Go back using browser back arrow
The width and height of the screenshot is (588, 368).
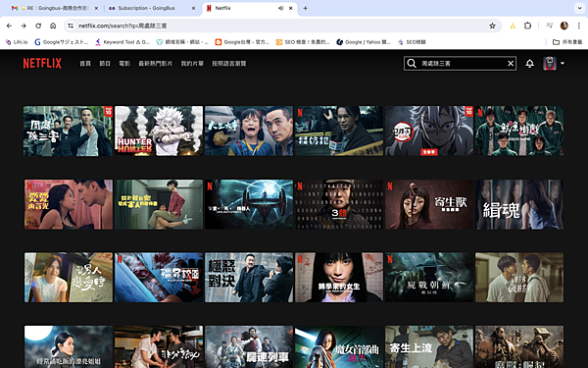click(10, 26)
